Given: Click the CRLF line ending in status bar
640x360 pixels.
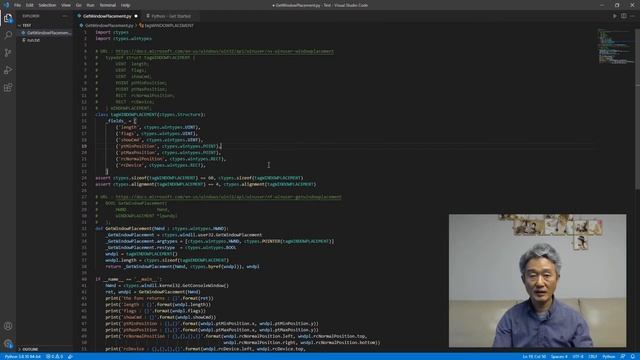Looking at the screenshot, I should tap(593, 356).
